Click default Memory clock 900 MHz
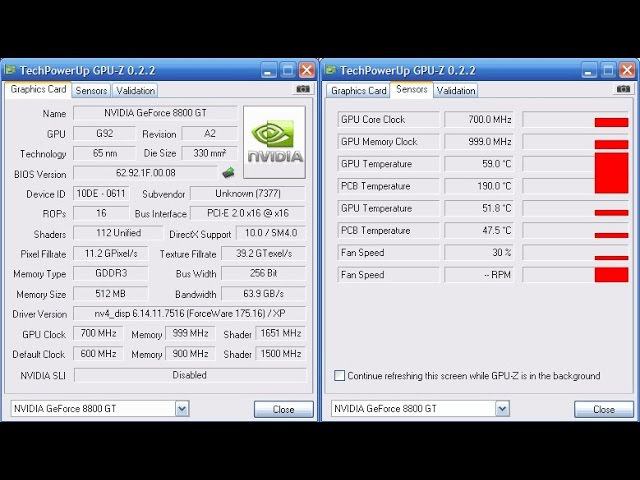 (190, 353)
